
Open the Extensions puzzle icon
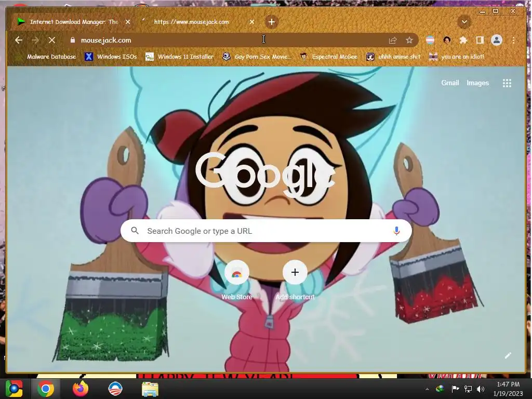(463, 40)
